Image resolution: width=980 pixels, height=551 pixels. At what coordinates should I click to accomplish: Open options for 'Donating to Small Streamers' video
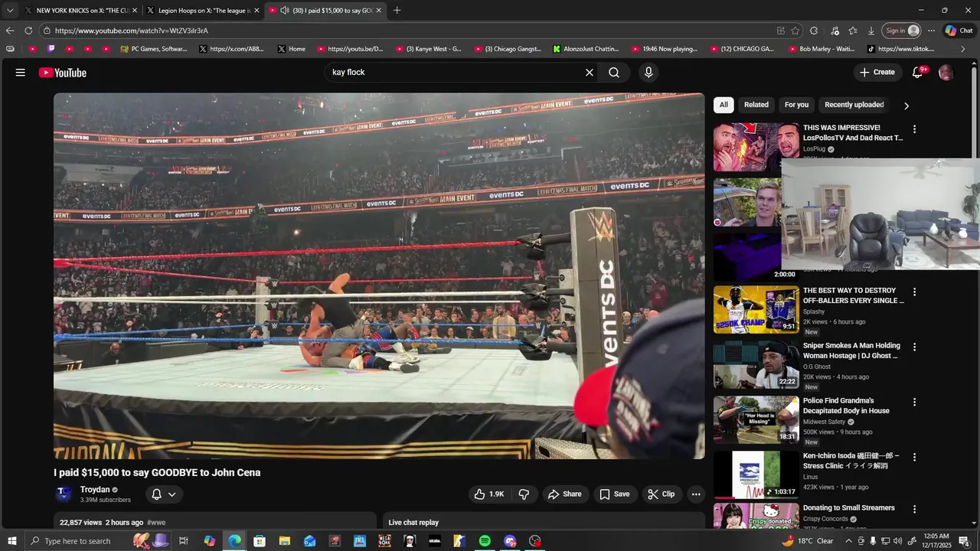point(914,509)
